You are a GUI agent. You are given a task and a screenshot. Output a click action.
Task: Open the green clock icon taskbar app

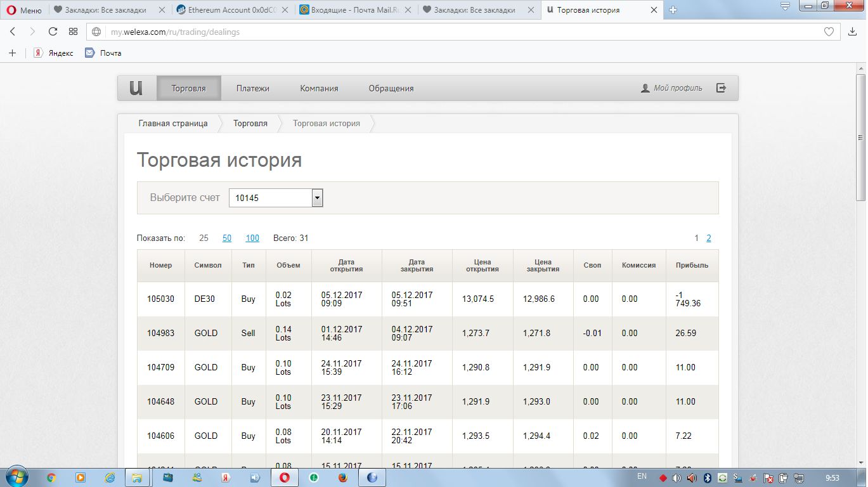click(x=313, y=477)
